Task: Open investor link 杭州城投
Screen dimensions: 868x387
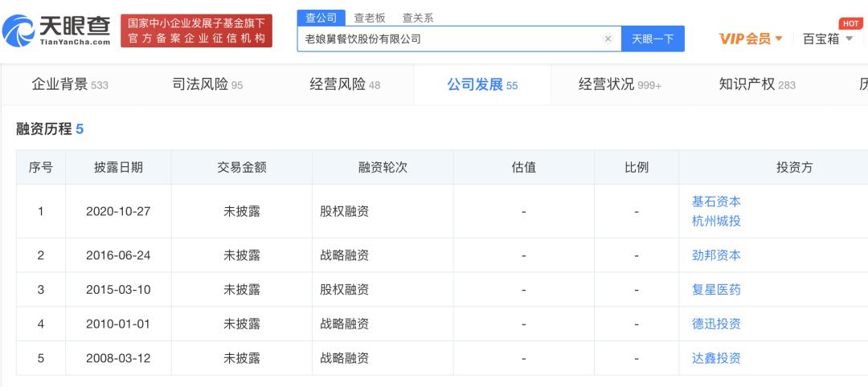Action: [x=716, y=221]
